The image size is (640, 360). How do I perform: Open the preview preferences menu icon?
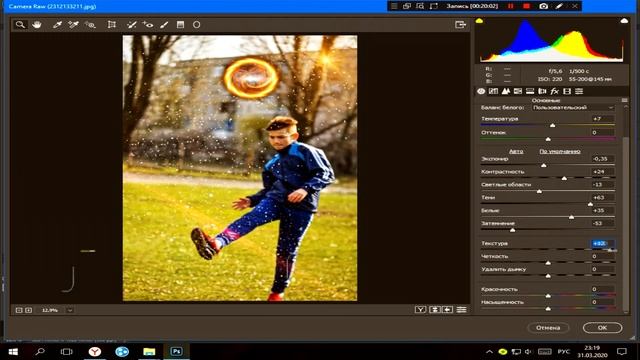tap(461, 310)
